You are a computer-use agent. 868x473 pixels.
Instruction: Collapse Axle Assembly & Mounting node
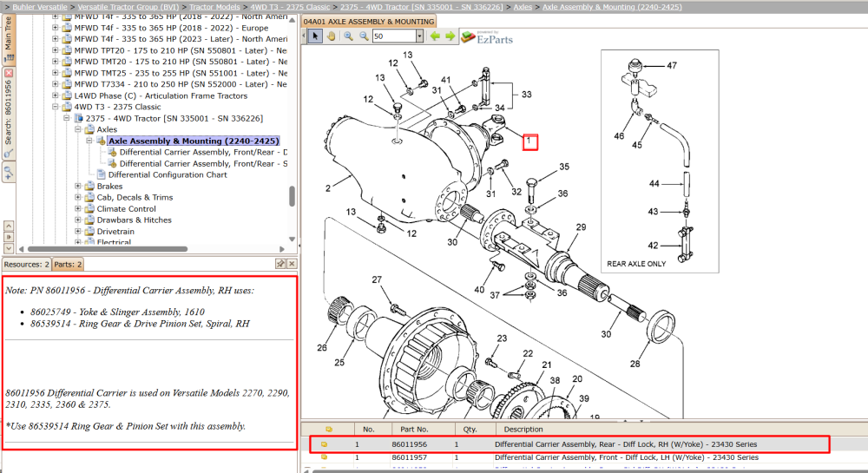pyautogui.click(x=89, y=141)
